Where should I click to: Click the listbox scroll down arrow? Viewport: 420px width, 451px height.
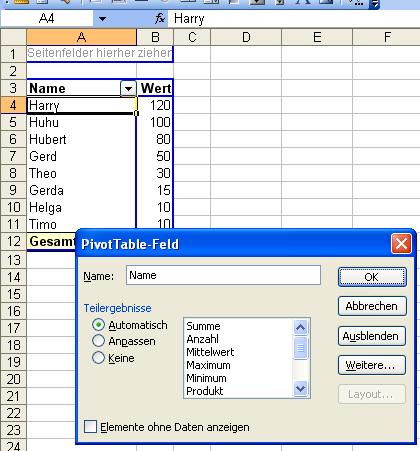(x=300, y=389)
